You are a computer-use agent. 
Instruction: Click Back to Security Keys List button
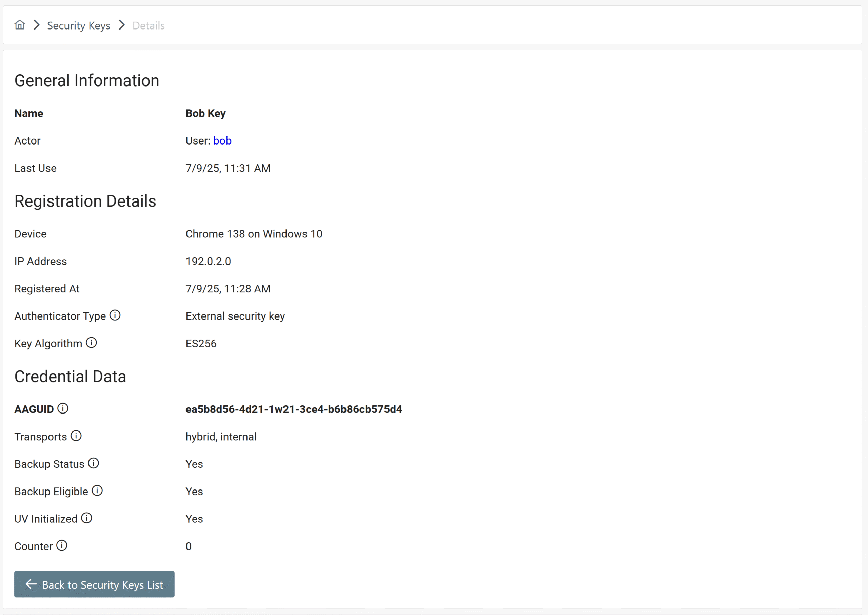pyautogui.click(x=94, y=584)
